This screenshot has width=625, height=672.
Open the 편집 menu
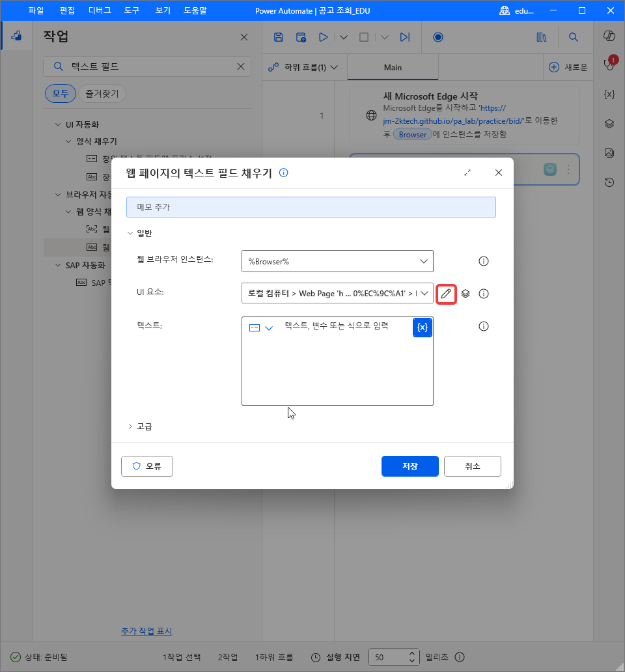coord(67,10)
